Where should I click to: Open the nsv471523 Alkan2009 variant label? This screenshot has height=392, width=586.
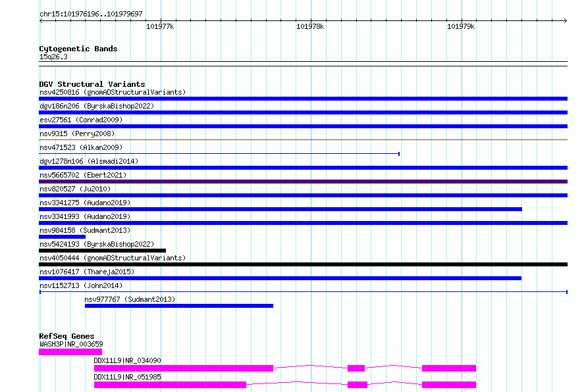pos(81,147)
